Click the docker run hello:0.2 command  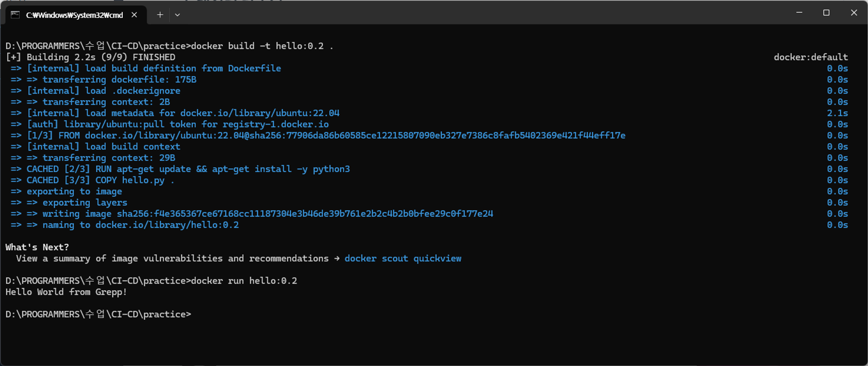pyautogui.click(x=244, y=281)
